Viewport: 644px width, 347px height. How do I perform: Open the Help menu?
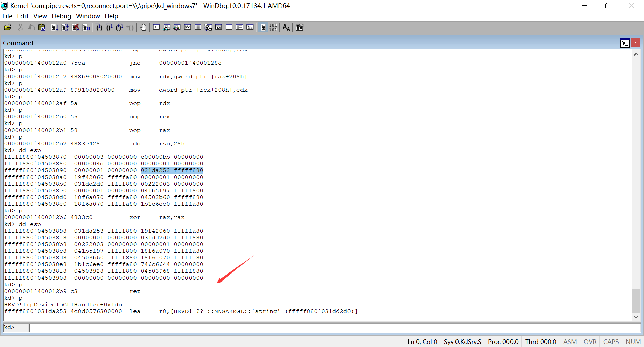pyautogui.click(x=111, y=16)
